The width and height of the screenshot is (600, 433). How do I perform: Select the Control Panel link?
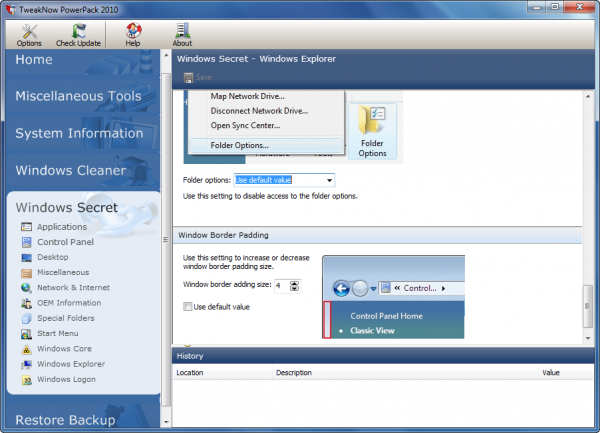coord(65,242)
